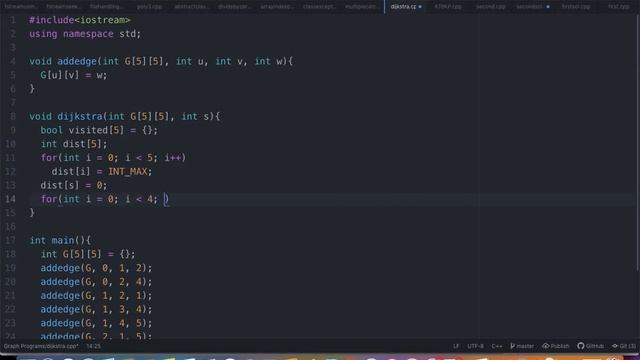The height and width of the screenshot is (360, 640).
Task: Click on 'G[u][v] = w;' line
Action: click(73, 75)
